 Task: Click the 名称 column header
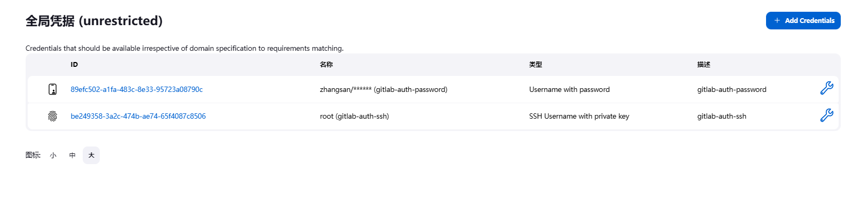click(326, 65)
